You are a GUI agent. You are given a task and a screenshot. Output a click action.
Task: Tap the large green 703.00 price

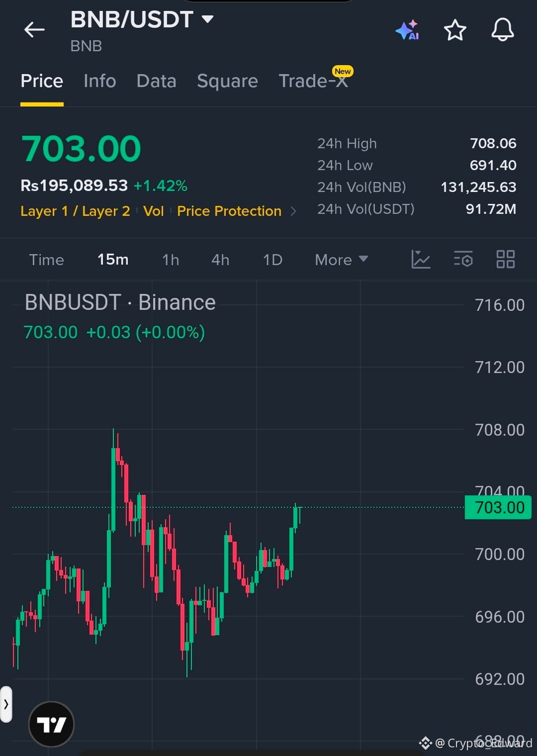[x=81, y=148]
